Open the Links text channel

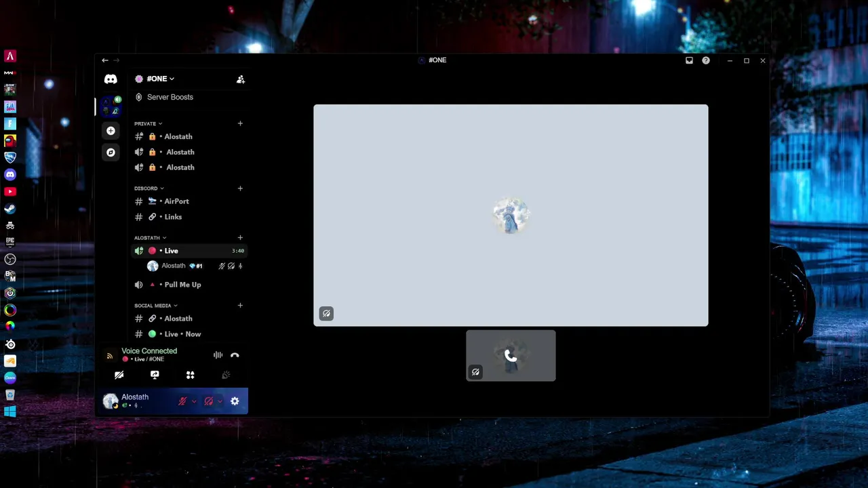pyautogui.click(x=189, y=217)
